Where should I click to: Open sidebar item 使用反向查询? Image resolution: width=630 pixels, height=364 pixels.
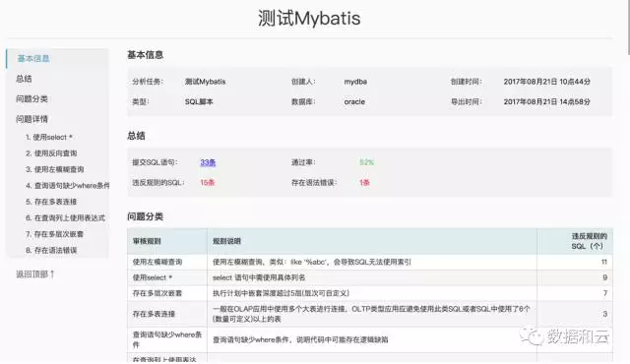tap(51, 153)
